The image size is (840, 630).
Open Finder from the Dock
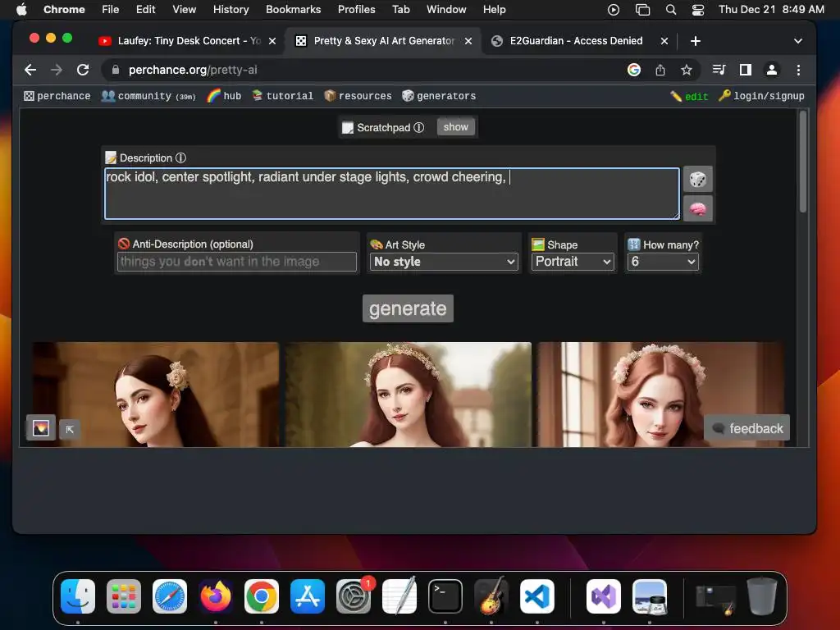pyautogui.click(x=78, y=596)
